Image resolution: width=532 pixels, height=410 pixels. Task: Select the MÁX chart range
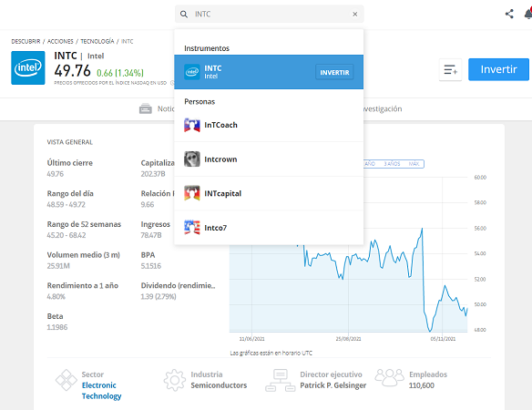tap(414, 164)
